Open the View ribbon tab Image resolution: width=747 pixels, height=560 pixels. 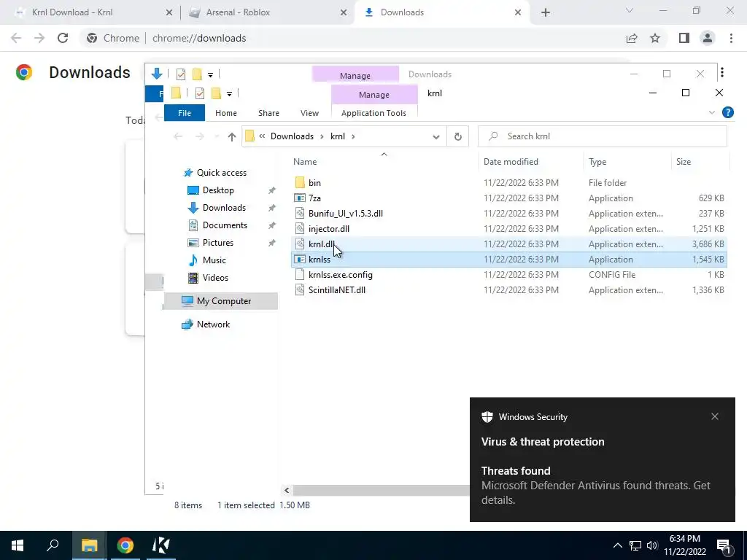coord(309,113)
